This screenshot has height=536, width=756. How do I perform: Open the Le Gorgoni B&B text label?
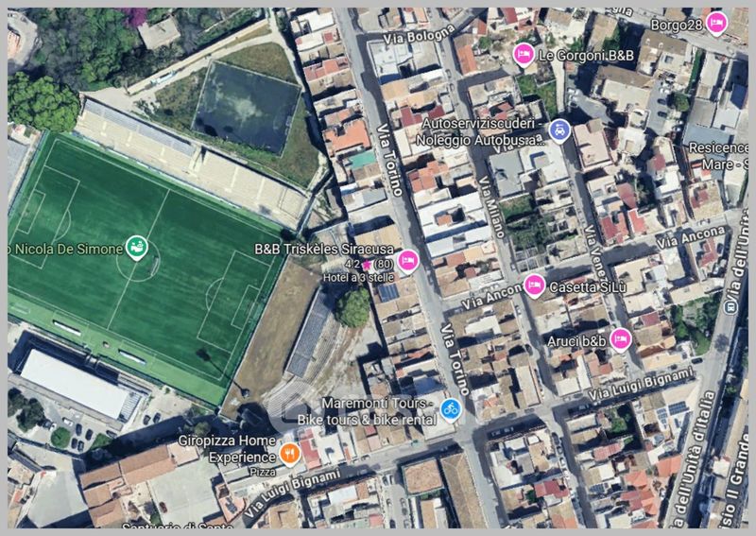(586, 56)
